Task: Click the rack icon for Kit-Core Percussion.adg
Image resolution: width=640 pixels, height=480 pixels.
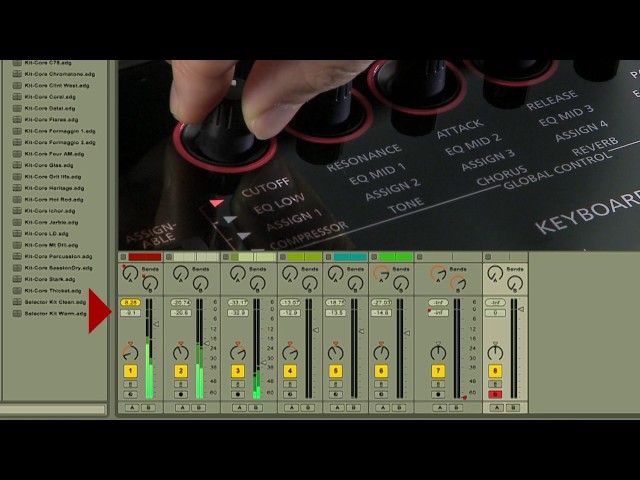Action: 17,256
